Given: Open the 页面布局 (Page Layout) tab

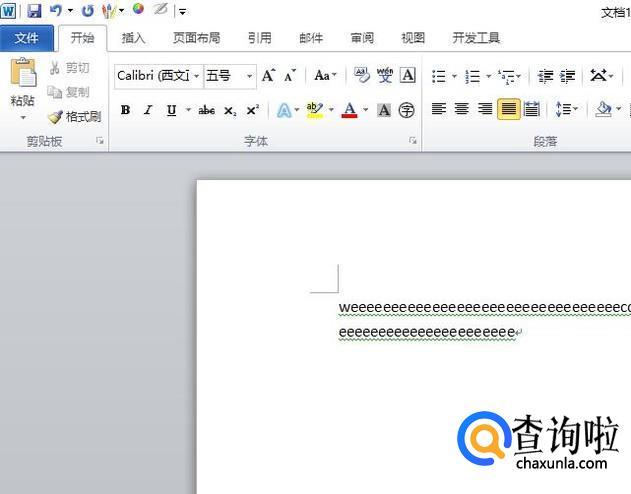Looking at the screenshot, I should click(196, 38).
